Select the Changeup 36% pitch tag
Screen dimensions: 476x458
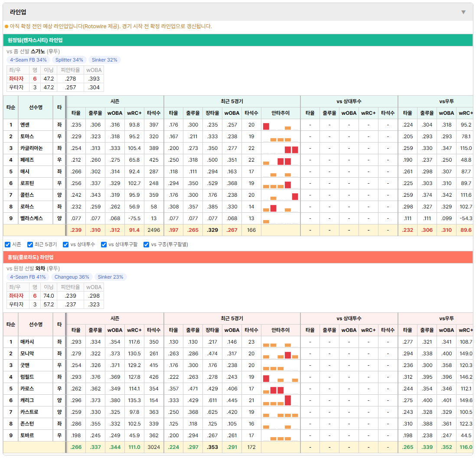72,277
